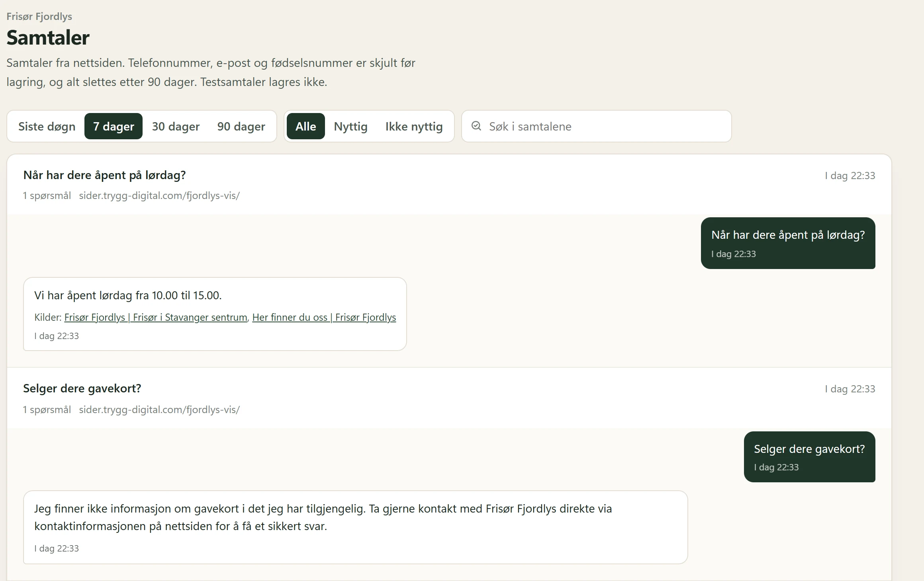Click the page URL under lørdag conversation
Image resolution: width=924 pixels, height=581 pixels.
pyautogui.click(x=159, y=195)
